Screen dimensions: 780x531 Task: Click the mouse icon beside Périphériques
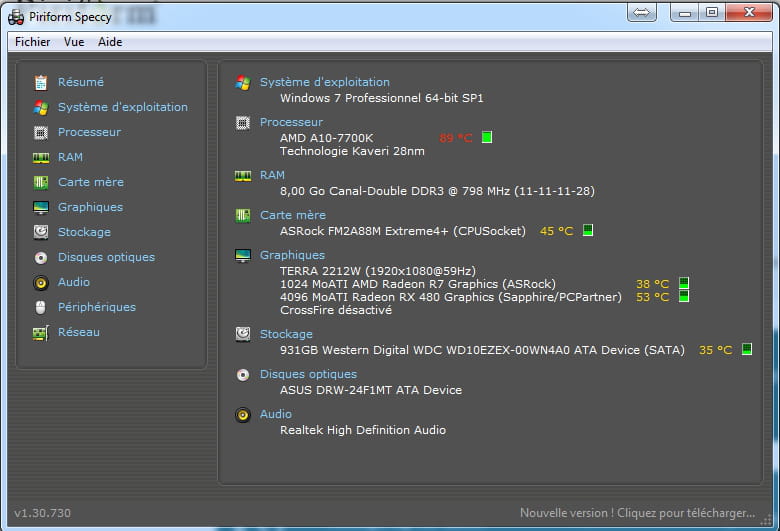pyautogui.click(x=41, y=308)
